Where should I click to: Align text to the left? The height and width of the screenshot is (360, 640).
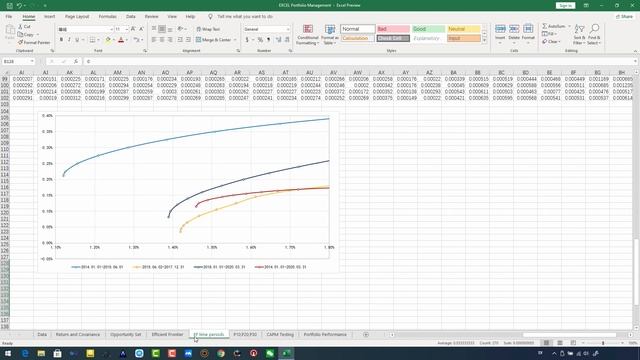(154, 40)
